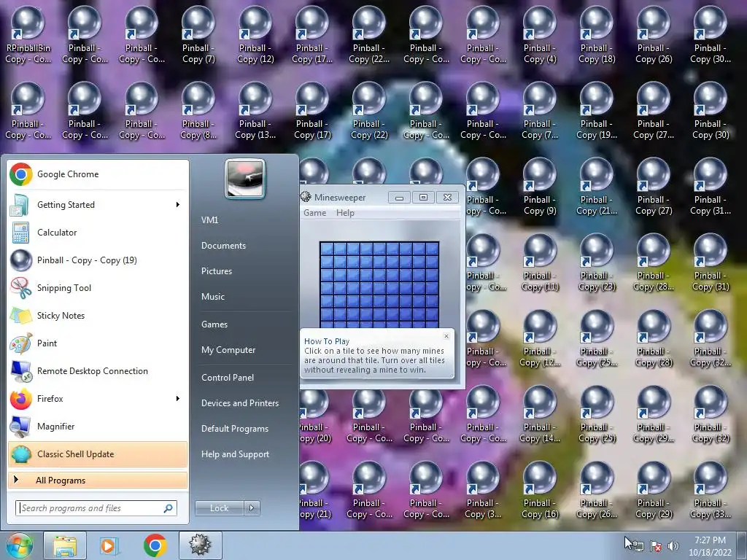
Task: Select the Minesweeper taskbar button
Action: pos(200,545)
